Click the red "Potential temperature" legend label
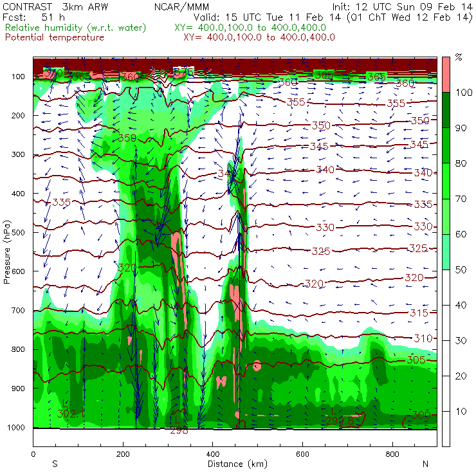 [x=55, y=37]
